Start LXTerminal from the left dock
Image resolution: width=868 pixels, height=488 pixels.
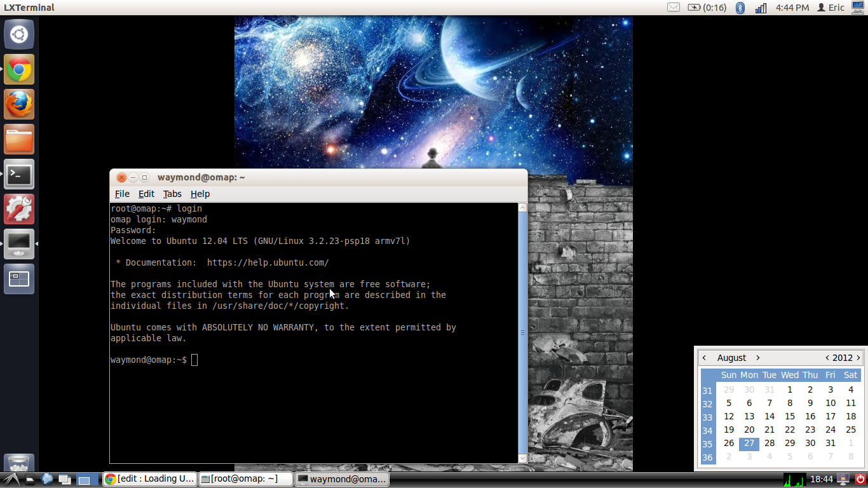coord(18,174)
